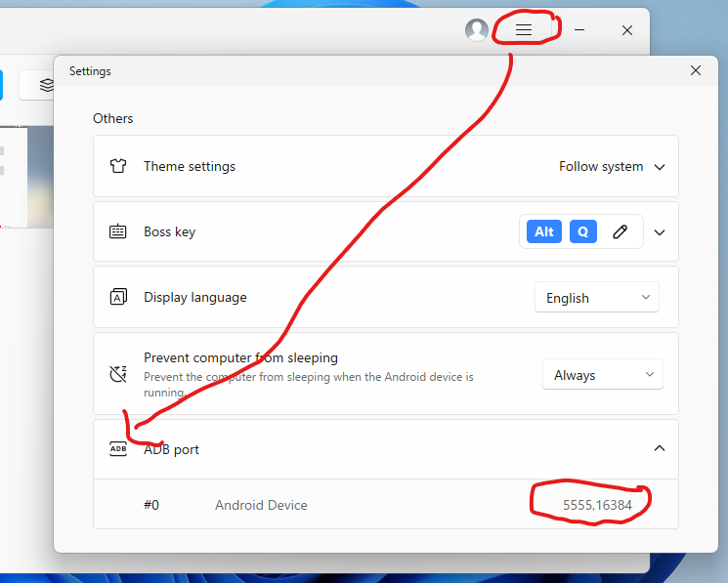Open the hamburger menu in main window
This screenshot has height=583, width=728.
524,30
